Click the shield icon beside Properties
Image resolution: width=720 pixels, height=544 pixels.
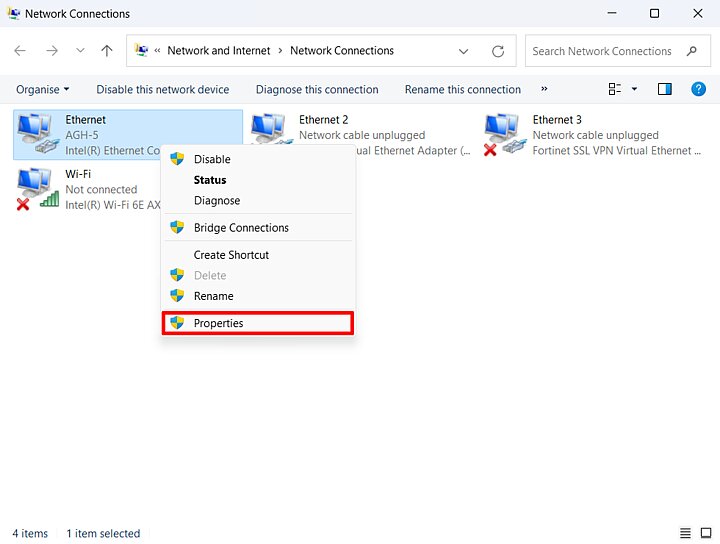(x=177, y=323)
